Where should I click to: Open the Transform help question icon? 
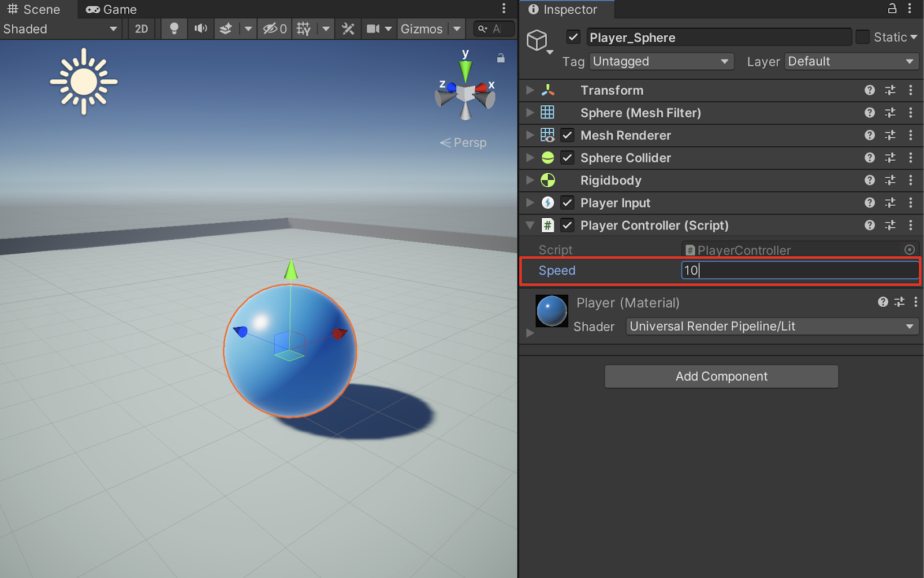click(x=870, y=90)
